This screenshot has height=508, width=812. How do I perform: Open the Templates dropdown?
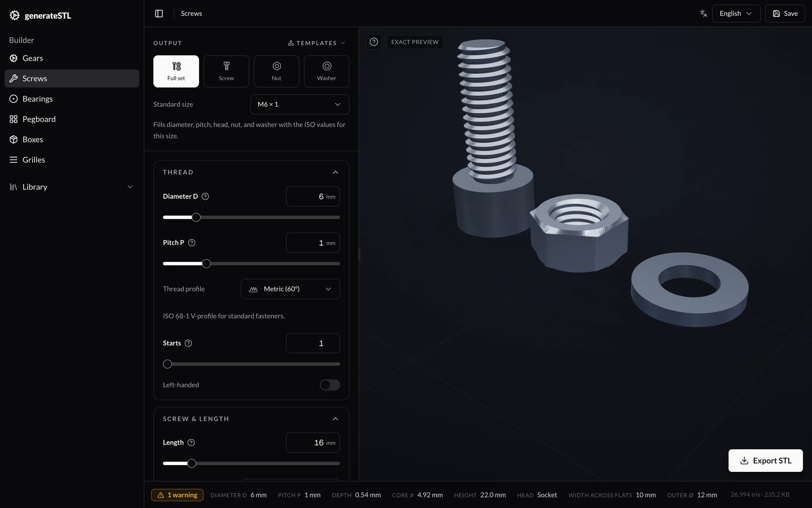click(317, 43)
